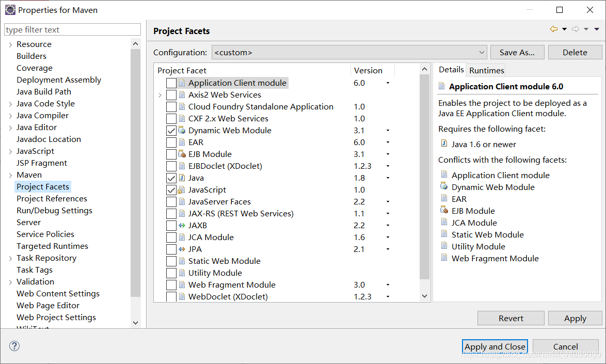Click the help question mark icon
606x364 pixels.
tap(14, 346)
